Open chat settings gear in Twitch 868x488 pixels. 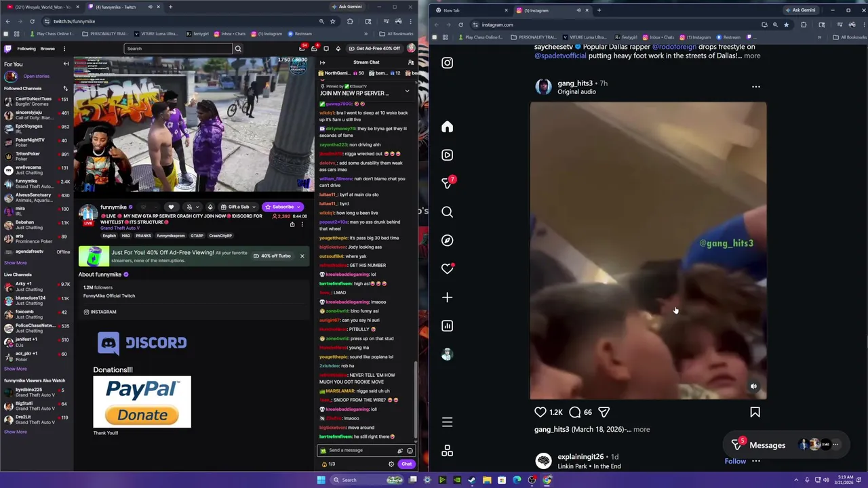(x=391, y=464)
